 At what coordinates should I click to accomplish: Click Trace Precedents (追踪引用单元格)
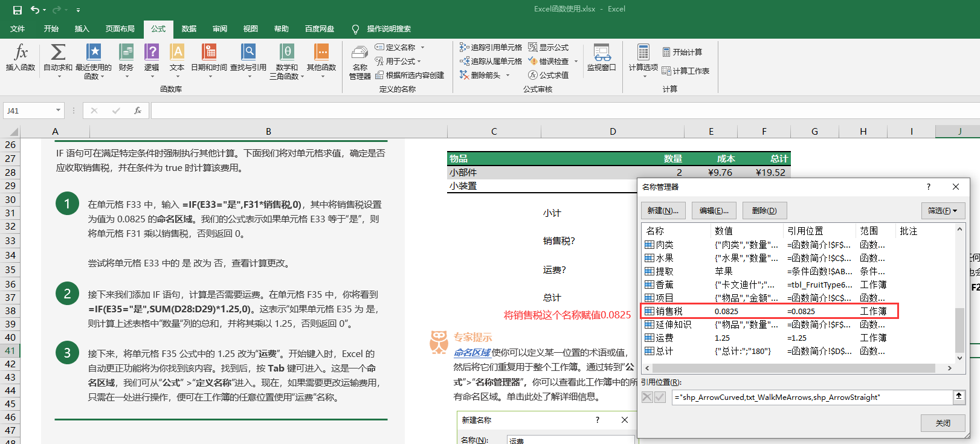click(x=491, y=47)
